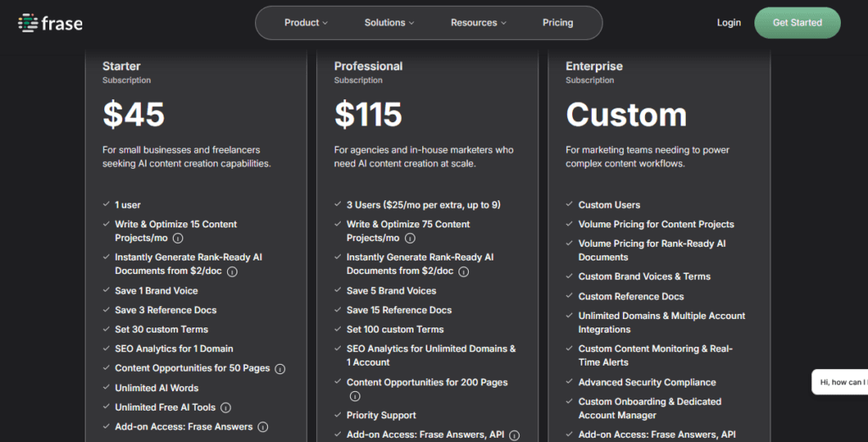Open info icon for Professional Frase Answers, API add-on
This screenshot has width=868, height=442.
(514, 435)
